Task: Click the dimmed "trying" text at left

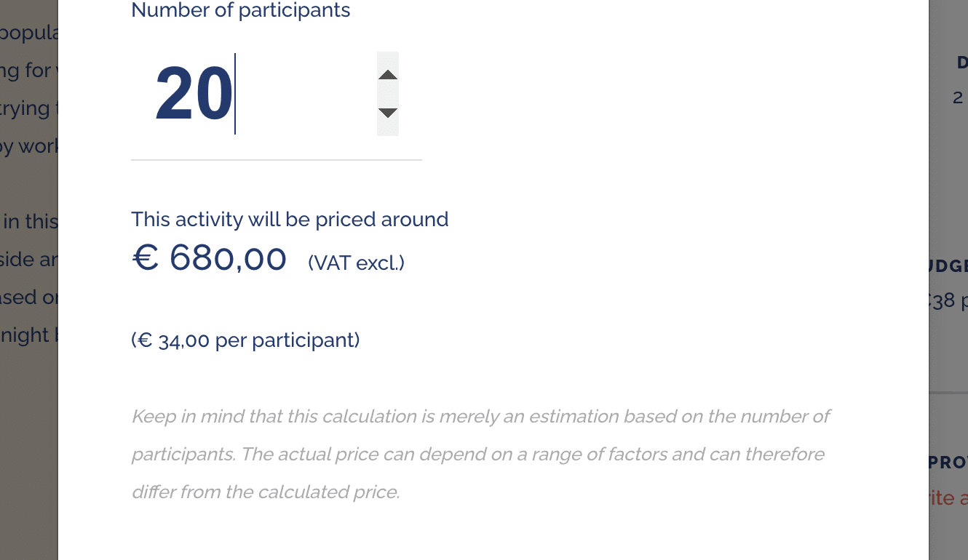Action: pos(25,108)
